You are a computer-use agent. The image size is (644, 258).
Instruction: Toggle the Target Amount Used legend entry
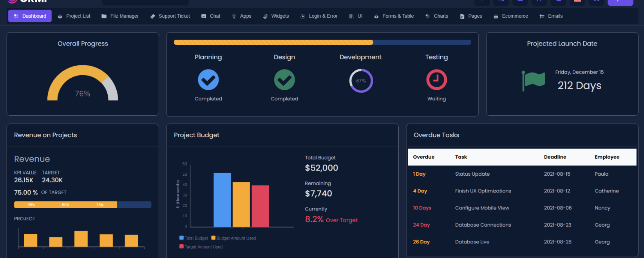(x=201, y=247)
